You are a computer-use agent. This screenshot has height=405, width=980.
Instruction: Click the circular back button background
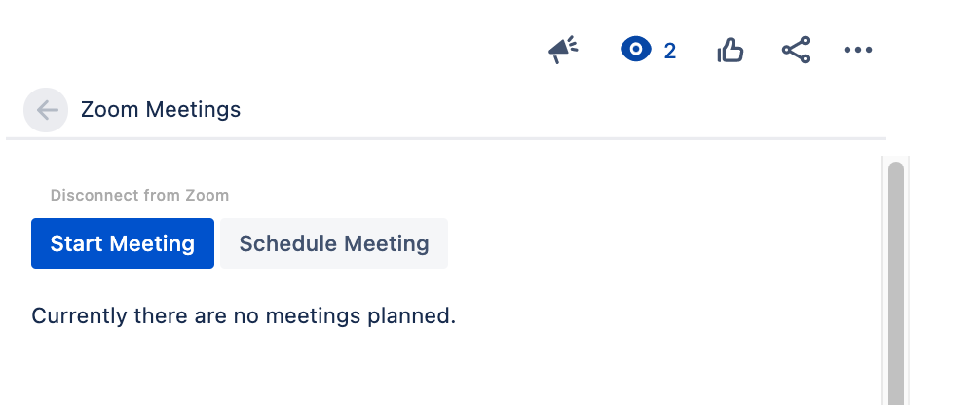tap(46, 110)
